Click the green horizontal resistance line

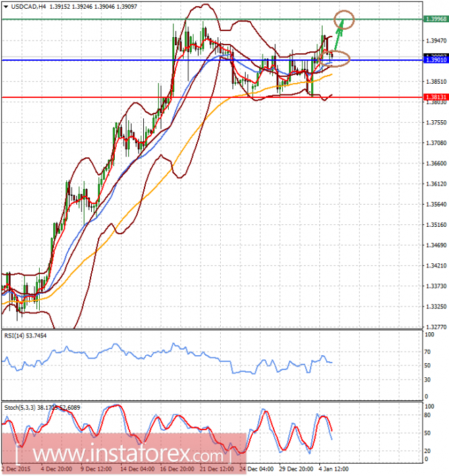[x=212, y=20]
